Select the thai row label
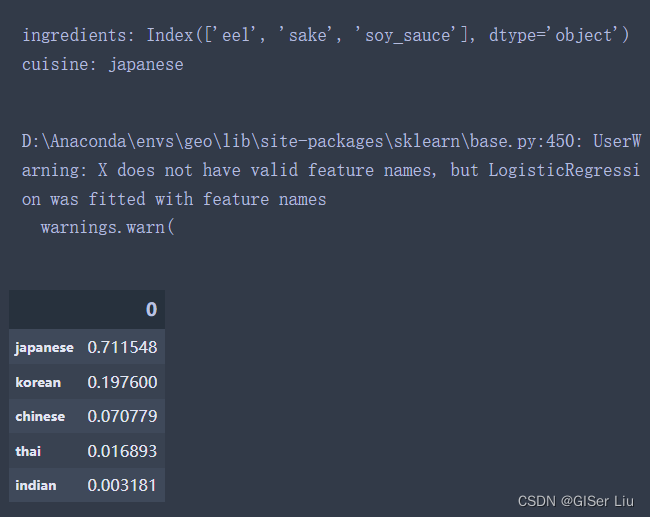Screen dimensions: 650x517 point(28,451)
